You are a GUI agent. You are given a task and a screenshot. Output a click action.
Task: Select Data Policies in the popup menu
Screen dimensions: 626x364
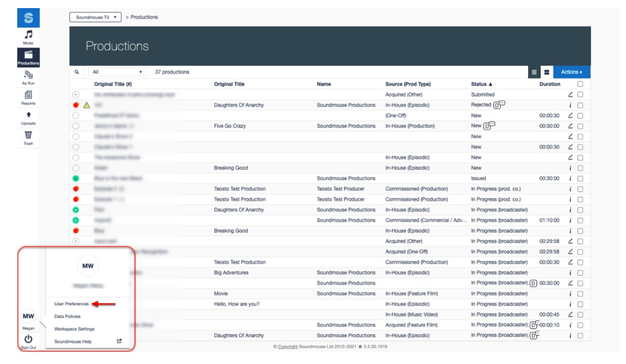[68, 316]
